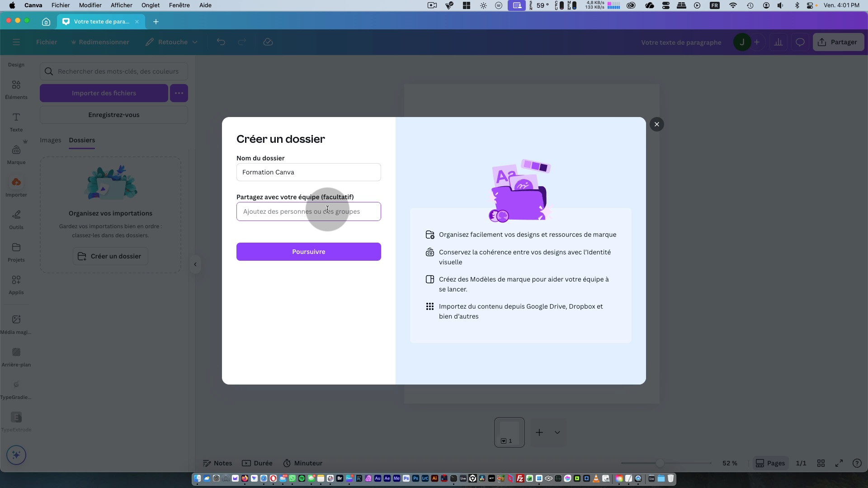Select the Texte tool in sidebar
868x488 pixels.
16,118
